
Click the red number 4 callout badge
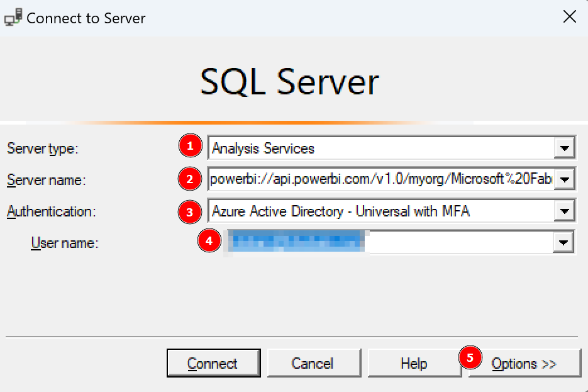pyautogui.click(x=209, y=241)
